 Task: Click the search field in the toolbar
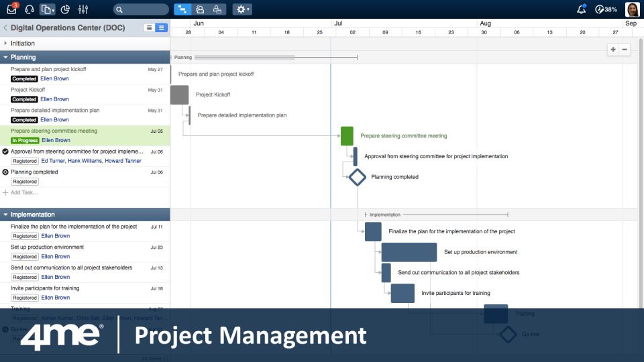tap(140, 9)
